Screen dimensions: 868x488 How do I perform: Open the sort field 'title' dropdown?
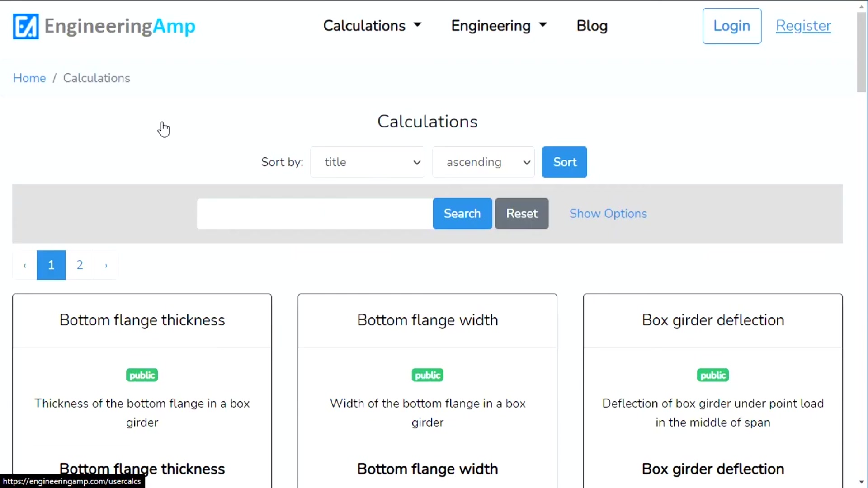tap(368, 162)
